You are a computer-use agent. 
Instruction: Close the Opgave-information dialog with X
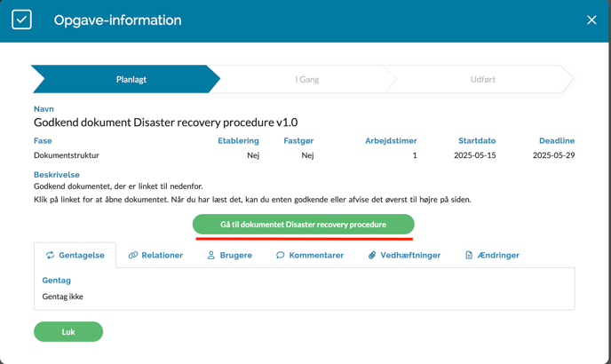coord(591,20)
